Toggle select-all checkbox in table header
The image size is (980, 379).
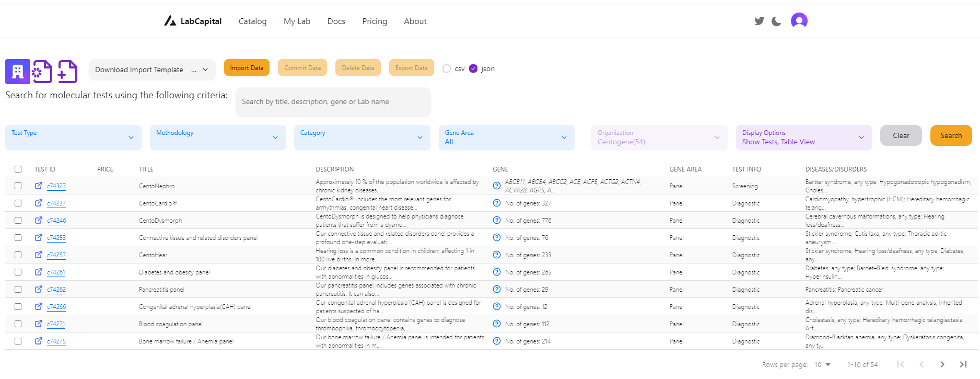pyautogui.click(x=18, y=169)
